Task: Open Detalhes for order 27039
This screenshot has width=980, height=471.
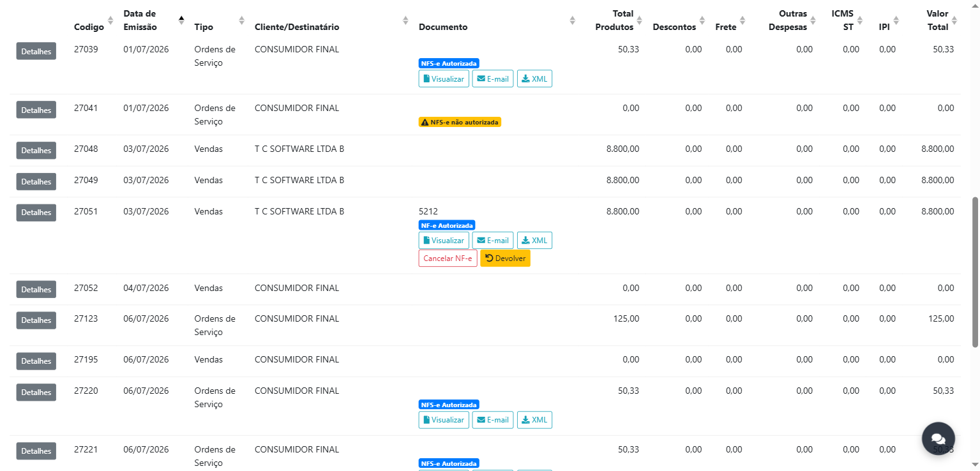Action: pyautogui.click(x=36, y=51)
